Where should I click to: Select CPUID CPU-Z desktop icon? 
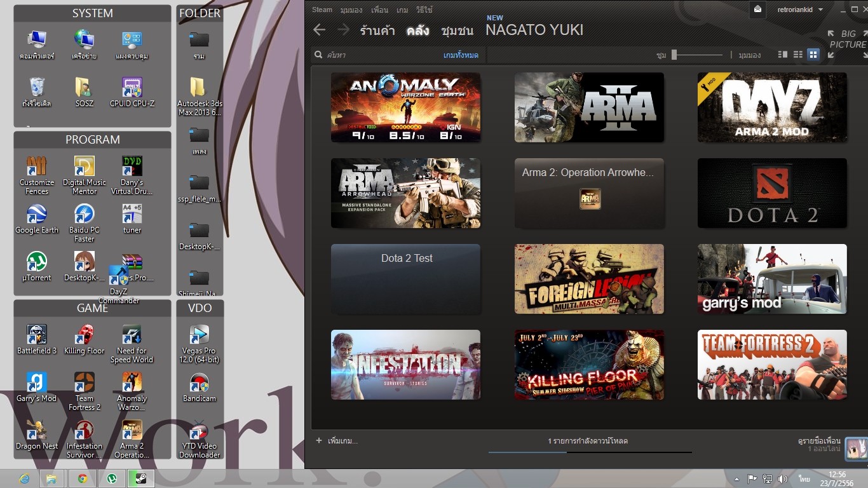(132, 92)
